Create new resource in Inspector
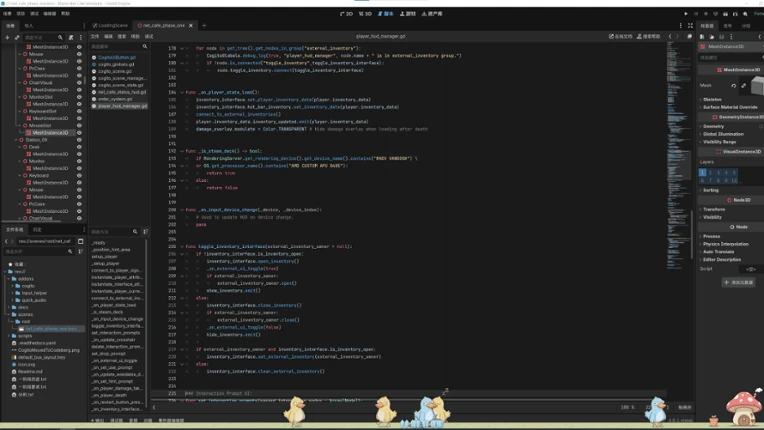Screen dimensions: 764x430 pos(702,37)
